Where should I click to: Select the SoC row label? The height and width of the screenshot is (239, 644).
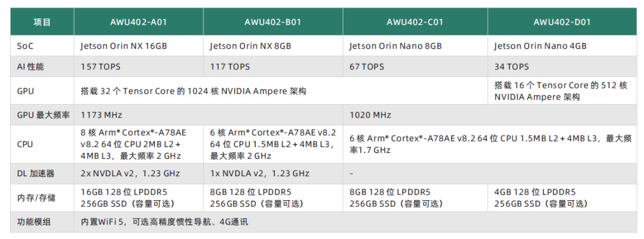pos(26,46)
